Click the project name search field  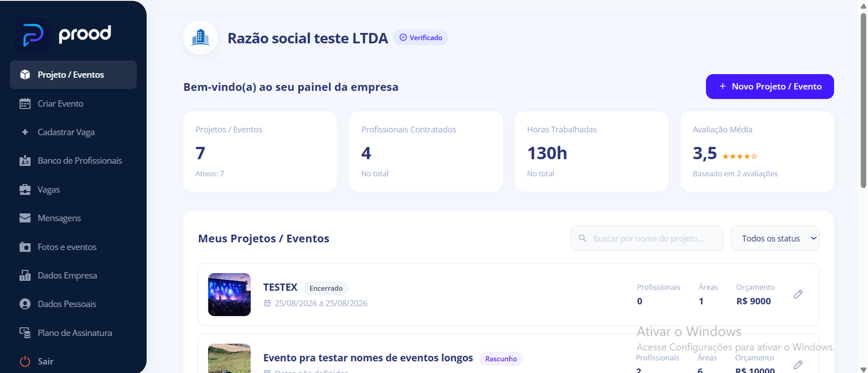(647, 238)
